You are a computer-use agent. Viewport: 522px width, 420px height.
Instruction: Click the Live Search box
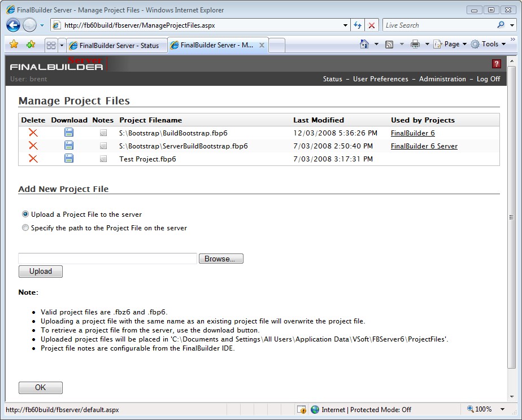coord(440,25)
